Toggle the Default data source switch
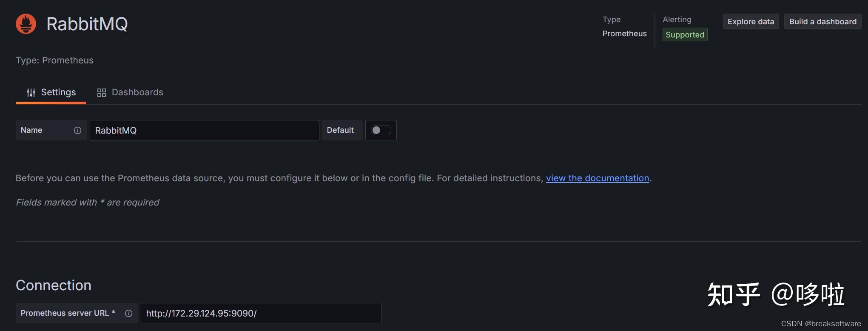 click(381, 130)
